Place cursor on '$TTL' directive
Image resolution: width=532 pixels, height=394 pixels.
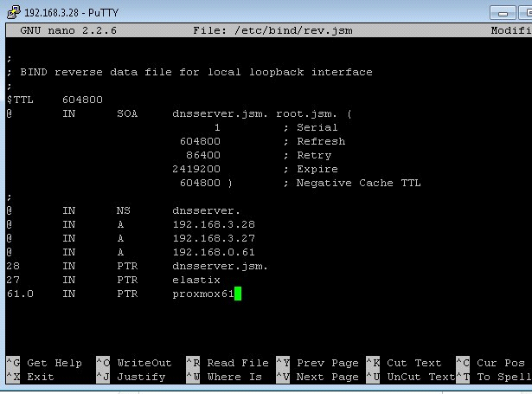tap(20, 100)
